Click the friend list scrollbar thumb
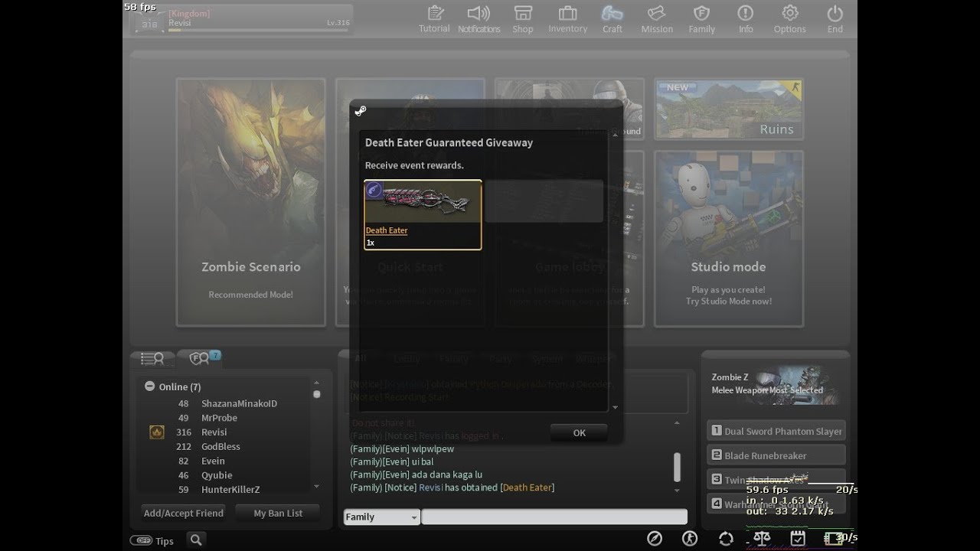Viewport: 980px width, 551px height. 316,394
